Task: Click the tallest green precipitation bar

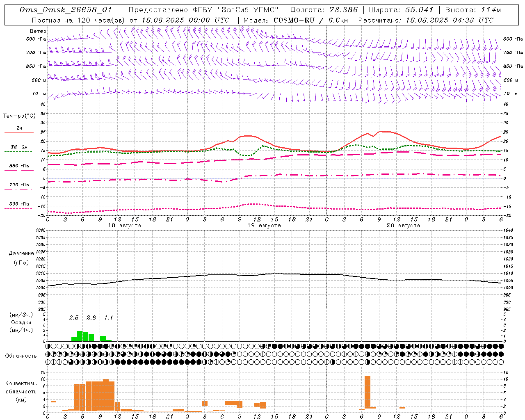Action: tap(80, 336)
